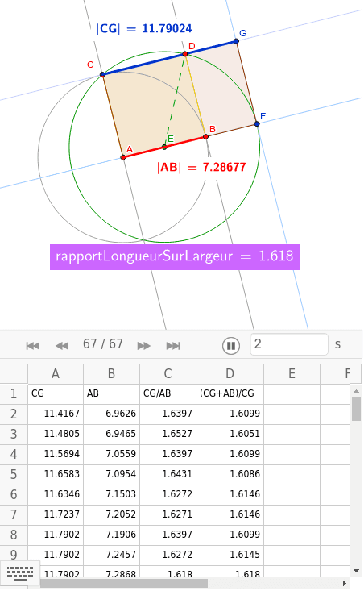Click cell labeled '(CG+AB)/CG'
Screen dimensions: 364x591
point(230,393)
